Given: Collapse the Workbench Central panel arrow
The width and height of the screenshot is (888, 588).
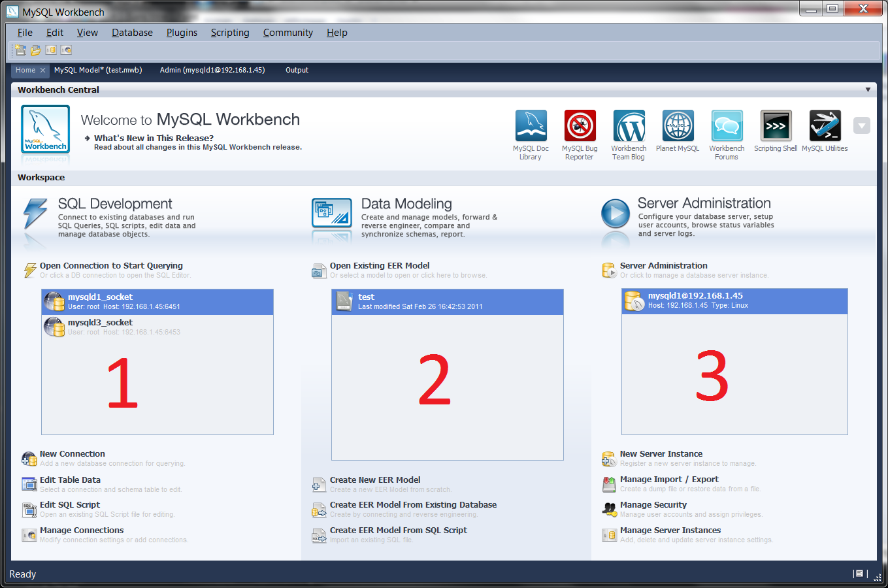Looking at the screenshot, I should tap(868, 90).
